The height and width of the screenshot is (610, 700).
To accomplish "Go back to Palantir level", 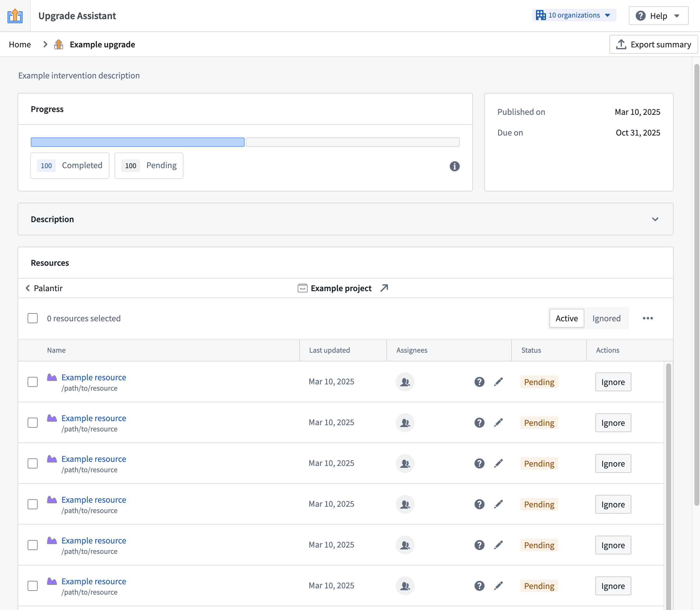I will click(44, 288).
